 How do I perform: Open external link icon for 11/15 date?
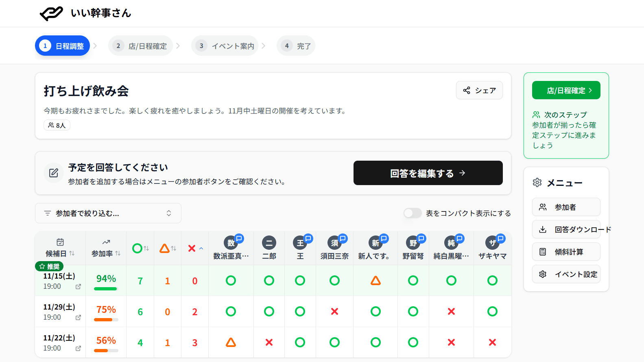pos(78,287)
